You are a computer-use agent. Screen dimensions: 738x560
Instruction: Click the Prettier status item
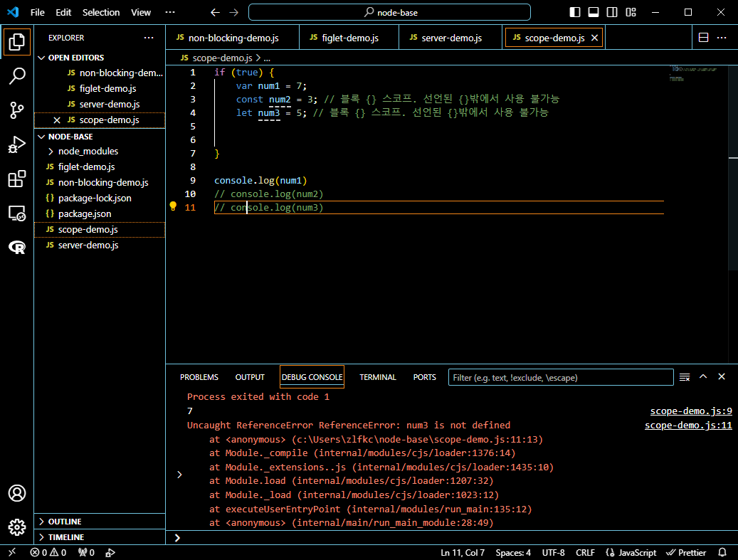point(686,552)
